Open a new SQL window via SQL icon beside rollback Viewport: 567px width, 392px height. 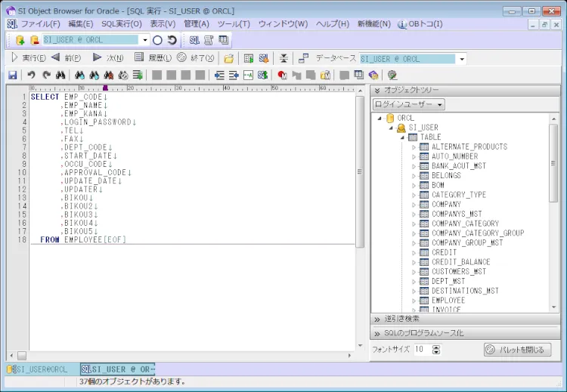pos(194,40)
